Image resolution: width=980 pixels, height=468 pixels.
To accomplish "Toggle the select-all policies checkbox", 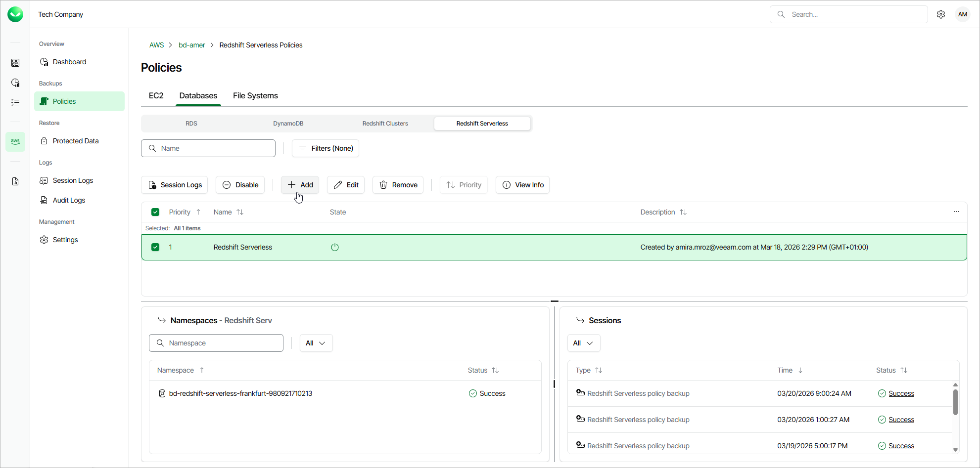I will (155, 212).
